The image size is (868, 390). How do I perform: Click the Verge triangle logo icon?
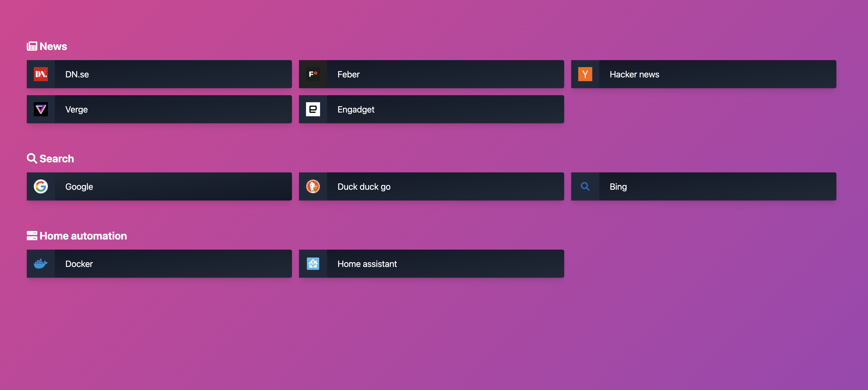41,109
